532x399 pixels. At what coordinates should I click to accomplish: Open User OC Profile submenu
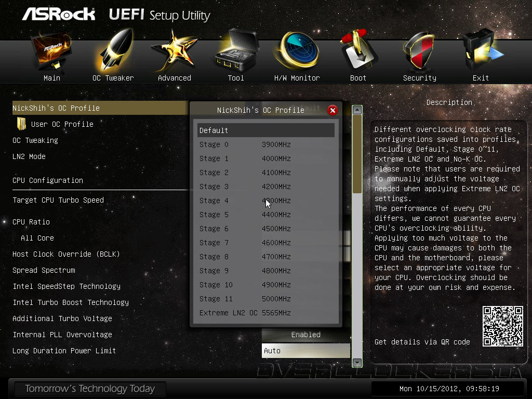point(62,124)
